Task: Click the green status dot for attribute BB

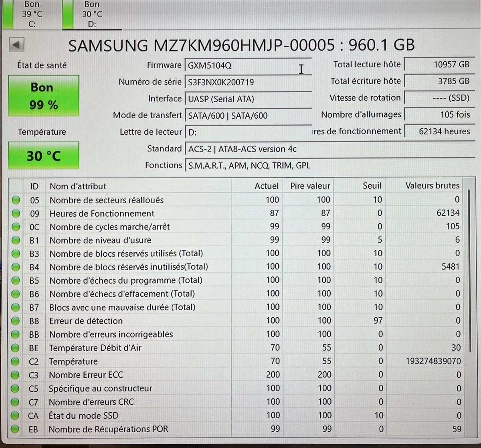Action: point(16,334)
